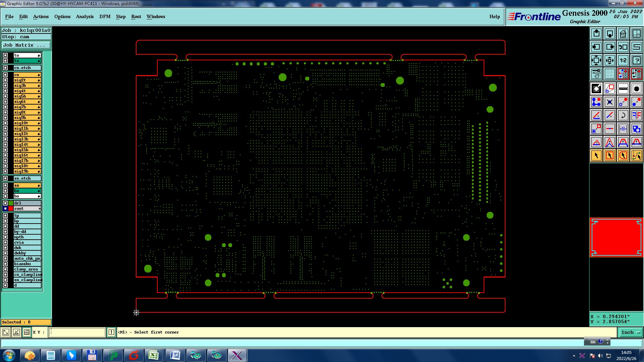Image resolution: width=644 pixels, height=362 pixels.
Task: Click the X Y coordinate input field
Action: pyautogui.click(x=77, y=332)
